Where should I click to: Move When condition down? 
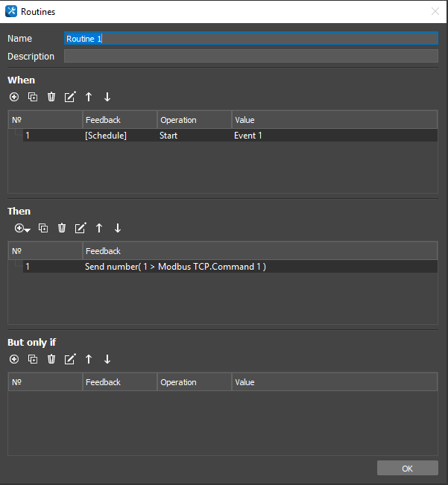(x=107, y=97)
